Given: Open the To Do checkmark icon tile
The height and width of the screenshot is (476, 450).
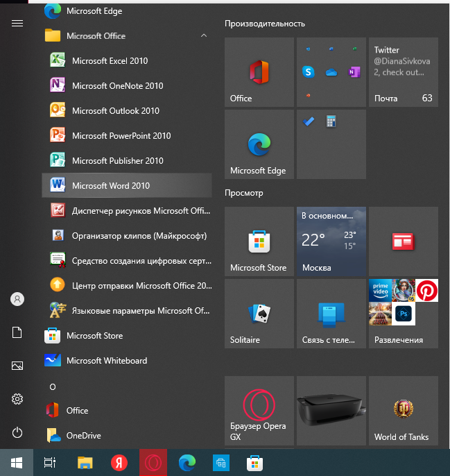Looking at the screenshot, I should pos(309,121).
